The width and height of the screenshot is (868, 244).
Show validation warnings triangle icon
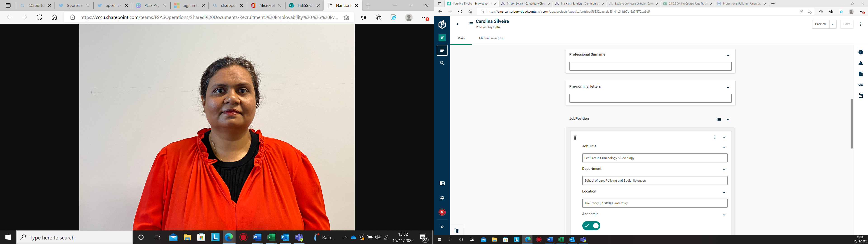(860, 63)
